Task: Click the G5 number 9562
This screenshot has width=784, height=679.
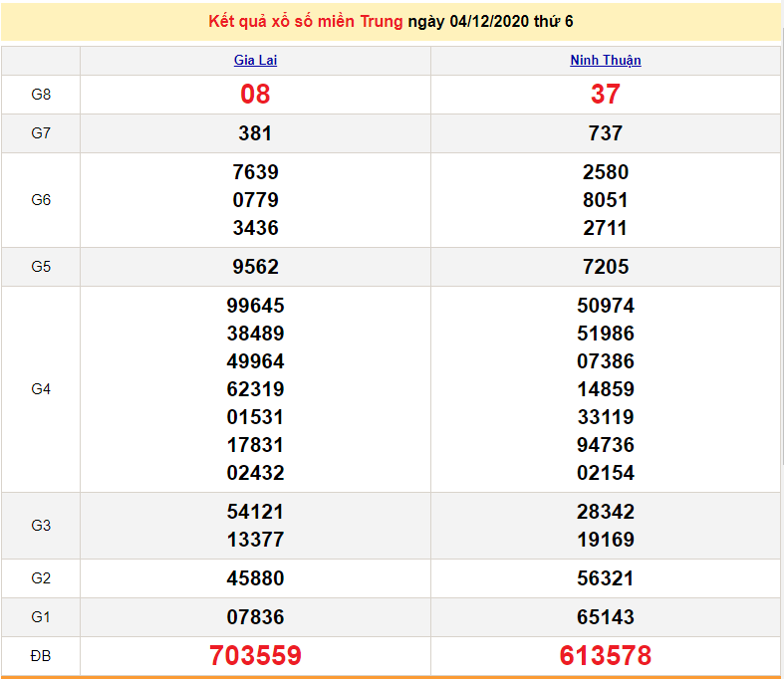Action: point(255,267)
